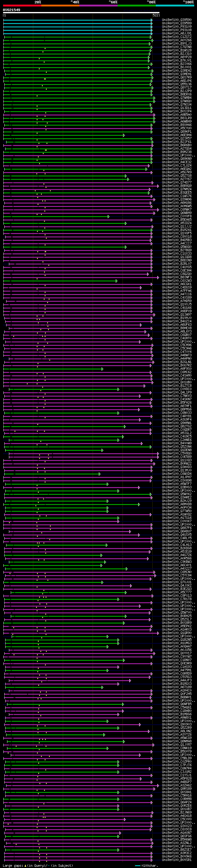Select the UniRef100_B8ZSE7 entry
The image size is (197, 868).
pos(177,850)
